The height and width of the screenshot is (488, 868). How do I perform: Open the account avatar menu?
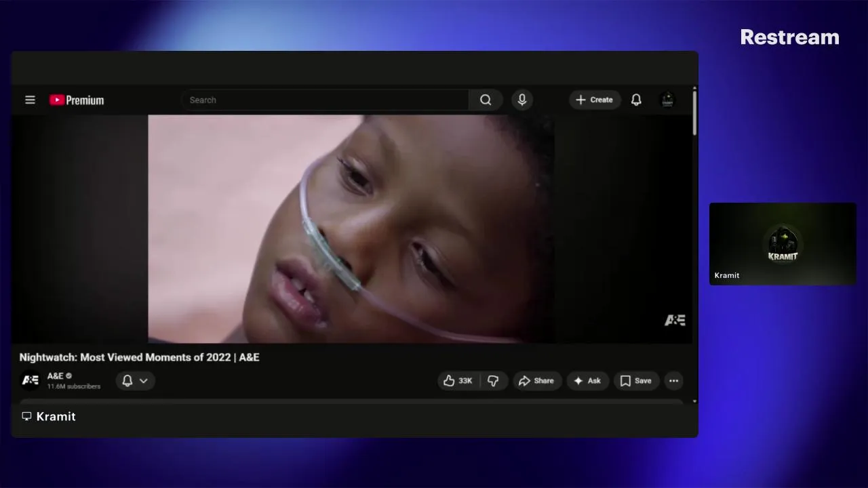(667, 100)
